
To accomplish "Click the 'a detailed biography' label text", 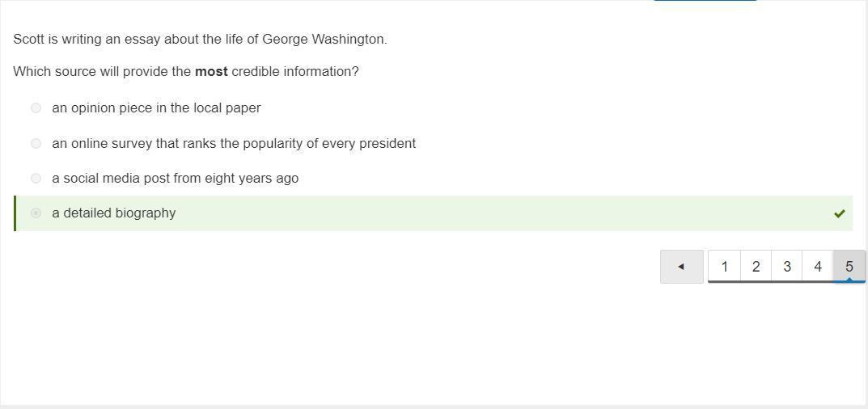I will coord(113,213).
